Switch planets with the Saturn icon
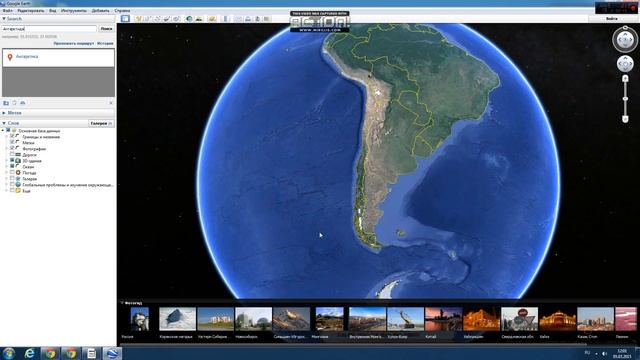Screen dimensions: 640x360 coord(212,18)
